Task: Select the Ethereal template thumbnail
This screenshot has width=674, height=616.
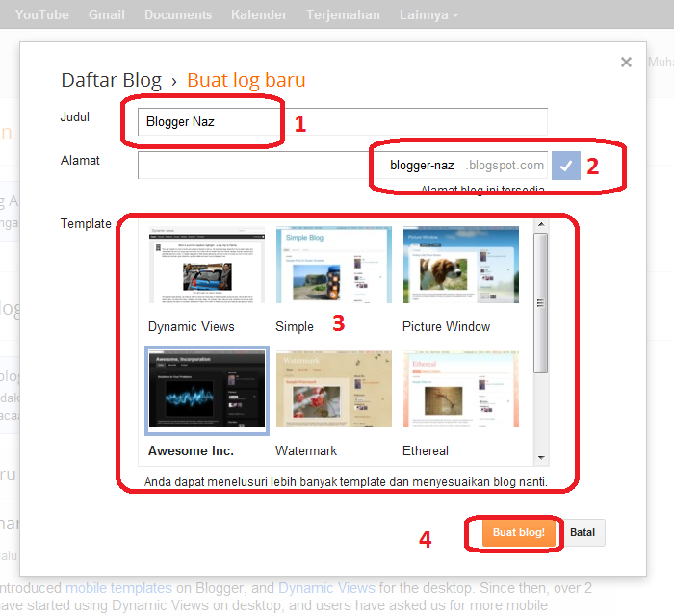Action: [461, 389]
